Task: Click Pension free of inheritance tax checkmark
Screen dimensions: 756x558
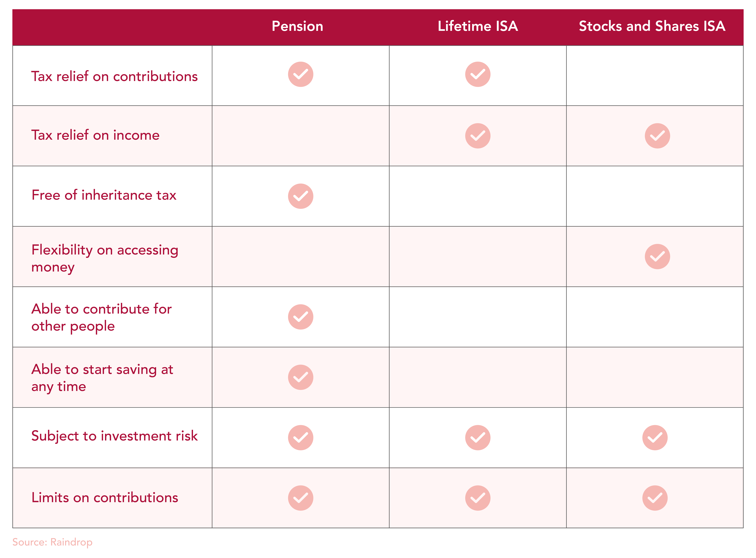Action: tap(300, 196)
